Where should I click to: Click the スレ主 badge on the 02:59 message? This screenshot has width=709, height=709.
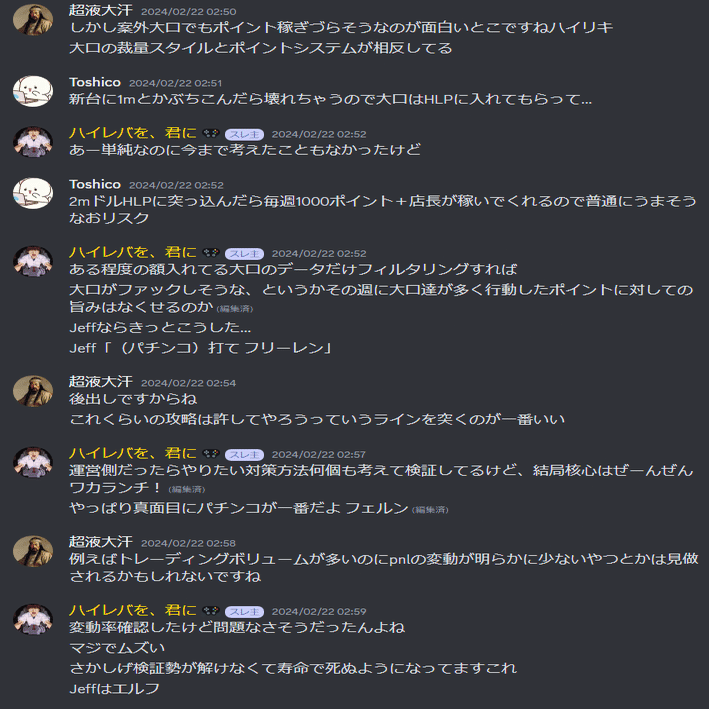244,611
